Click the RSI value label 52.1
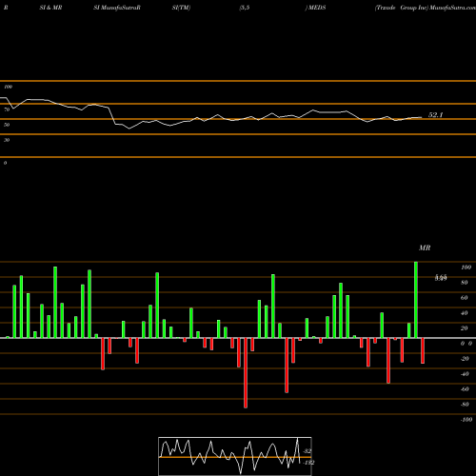The width and height of the screenshot is (476, 476). click(x=435, y=115)
